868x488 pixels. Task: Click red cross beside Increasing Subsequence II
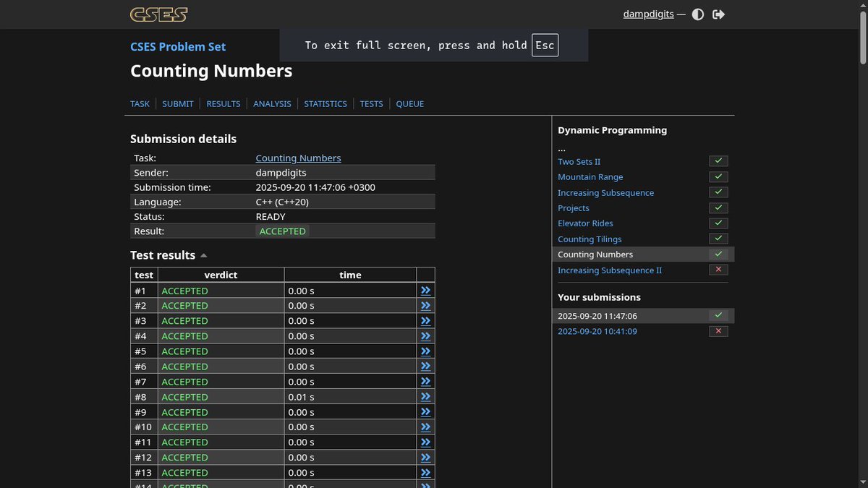click(718, 270)
